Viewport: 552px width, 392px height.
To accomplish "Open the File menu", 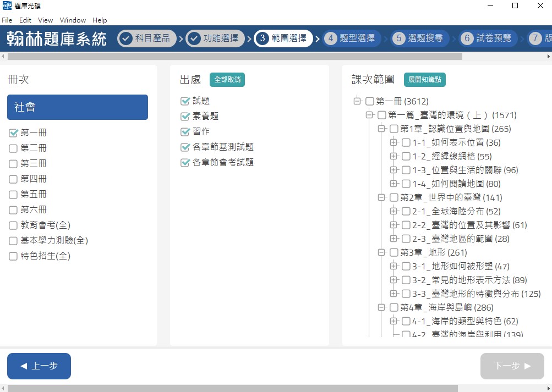I will click(x=7, y=20).
